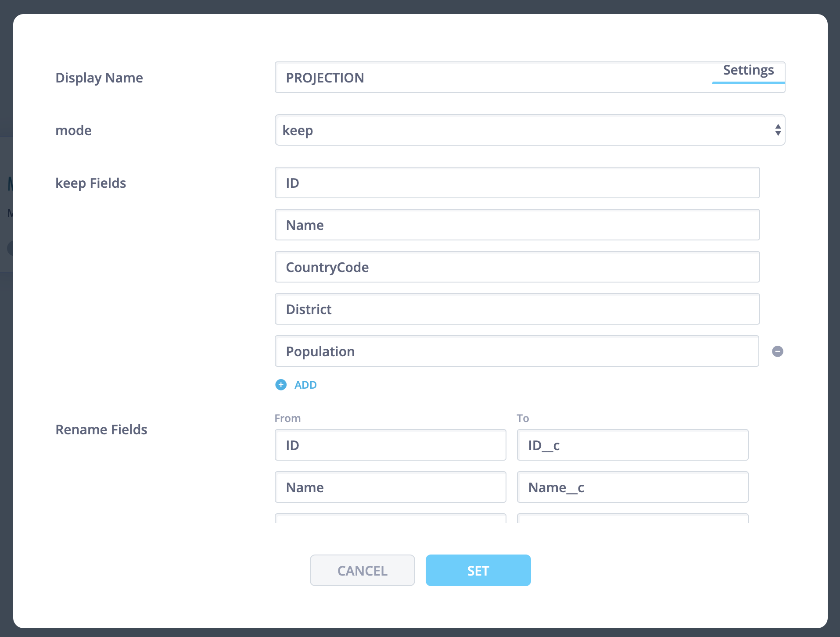This screenshot has height=637, width=840.
Task: Edit the rename To field ID__c
Action: pyautogui.click(x=632, y=445)
